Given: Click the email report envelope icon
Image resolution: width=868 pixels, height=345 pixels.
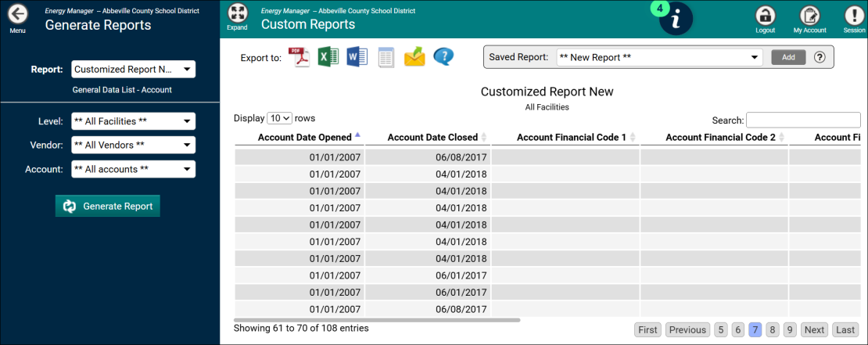Looking at the screenshot, I should [414, 57].
